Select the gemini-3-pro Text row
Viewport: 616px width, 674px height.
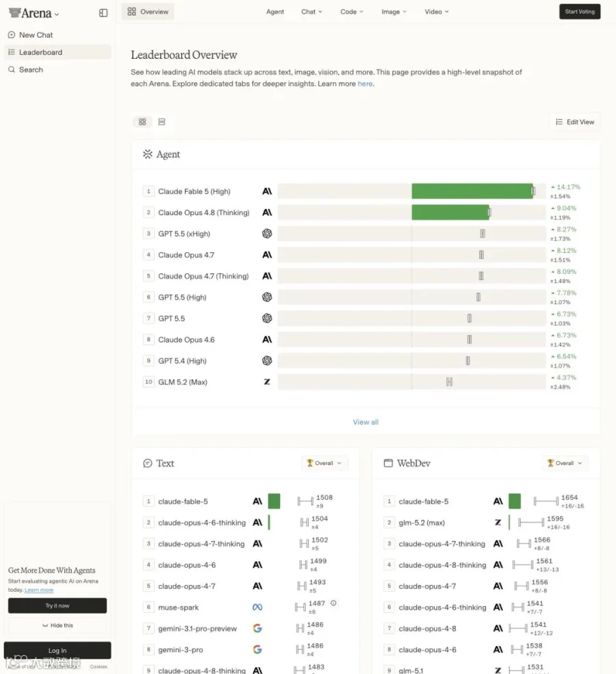click(x=245, y=649)
